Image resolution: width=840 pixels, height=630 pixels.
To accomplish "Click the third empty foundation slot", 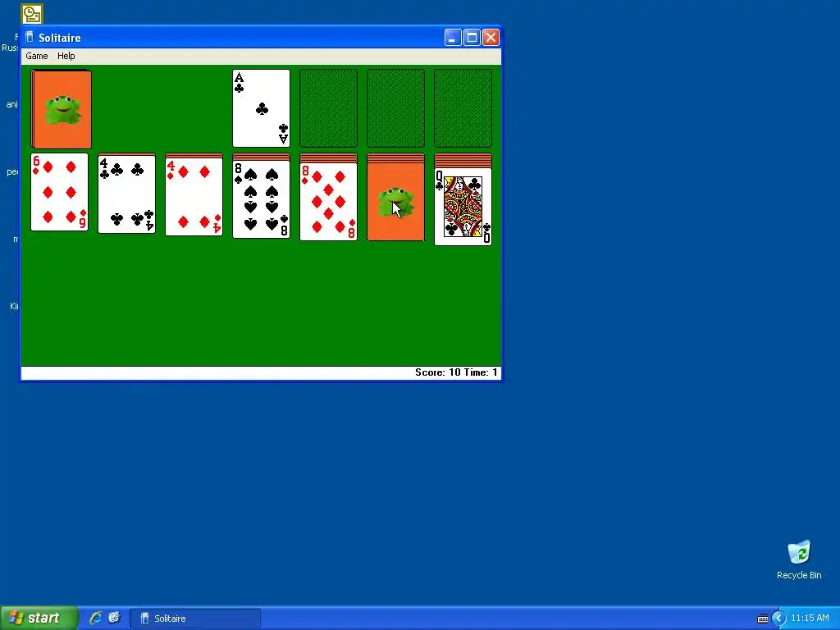I will [x=396, y=108].
